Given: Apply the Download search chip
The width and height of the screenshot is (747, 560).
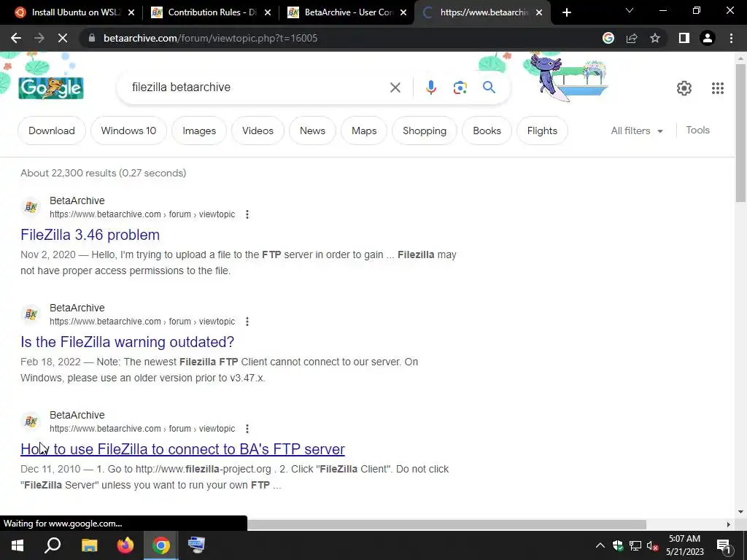Looking at the screenshot, I should 52,131.
